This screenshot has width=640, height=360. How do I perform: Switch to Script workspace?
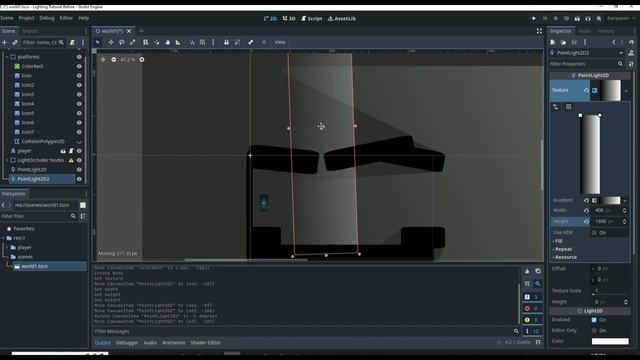312,18
